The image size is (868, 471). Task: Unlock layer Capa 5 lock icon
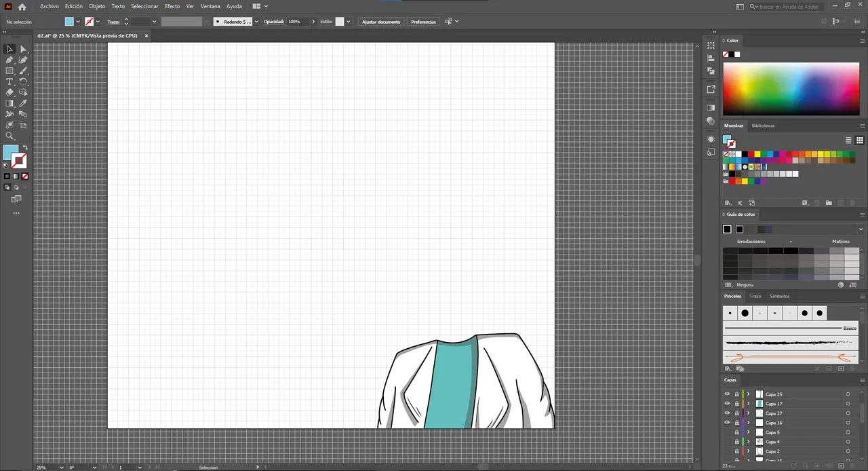point(736,432)
